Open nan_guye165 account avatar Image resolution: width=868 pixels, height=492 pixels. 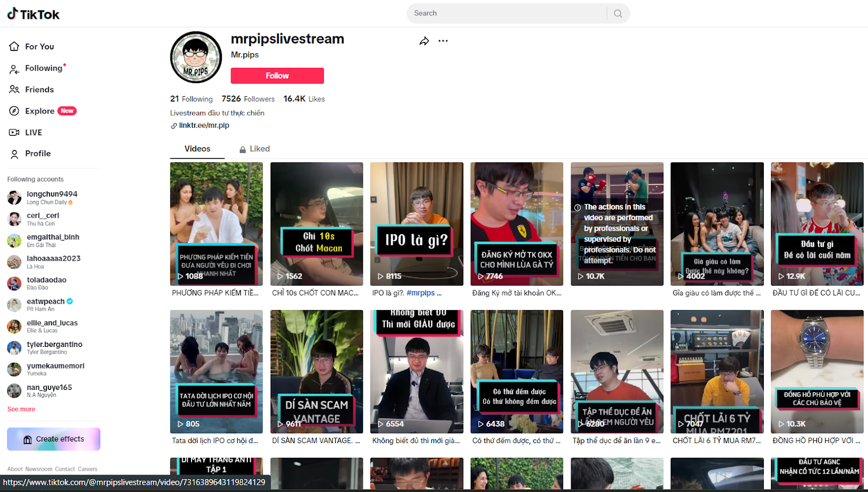15,391
